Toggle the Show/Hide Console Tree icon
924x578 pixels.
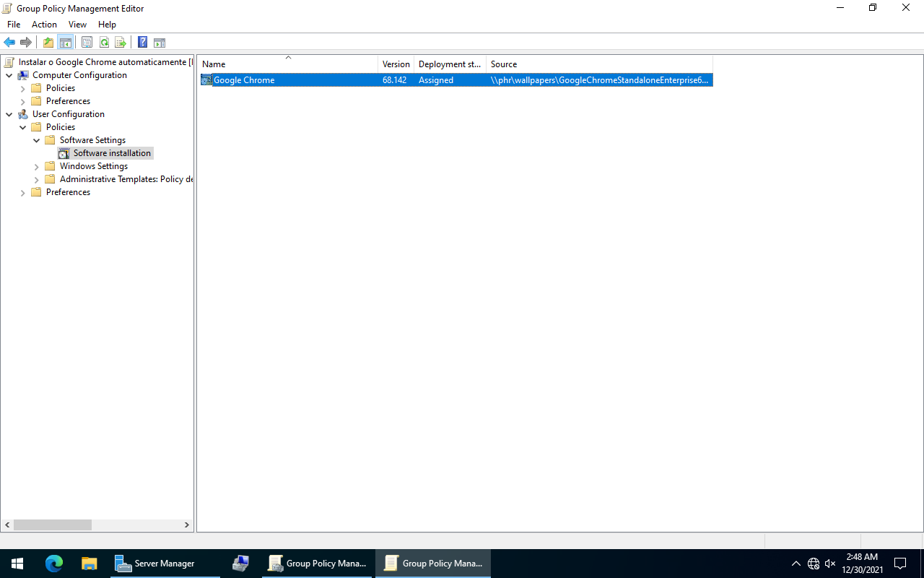tap(66, 43)
